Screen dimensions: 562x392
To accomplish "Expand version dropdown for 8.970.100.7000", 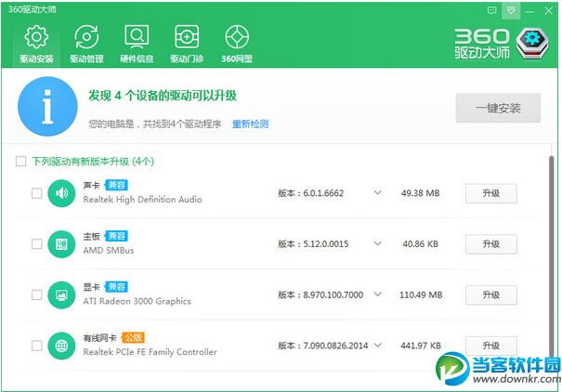I will pos(377,294).
